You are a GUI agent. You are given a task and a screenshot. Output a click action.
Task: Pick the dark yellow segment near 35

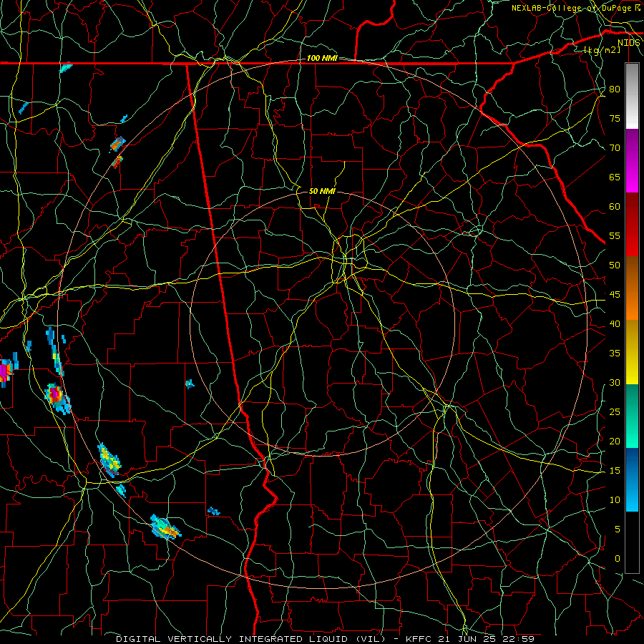(632, 352)
